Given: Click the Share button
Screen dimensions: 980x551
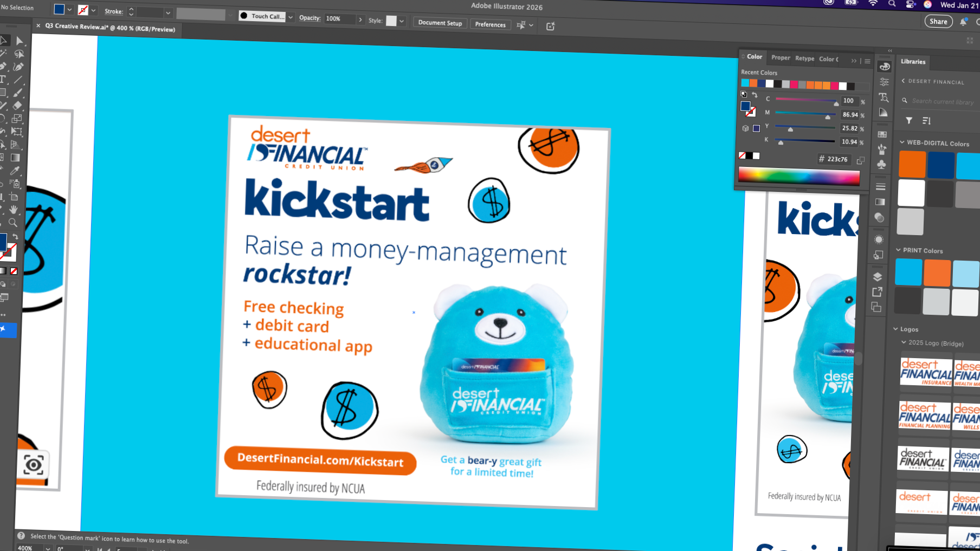Looking at the screenshot, I should coord(938,22).
